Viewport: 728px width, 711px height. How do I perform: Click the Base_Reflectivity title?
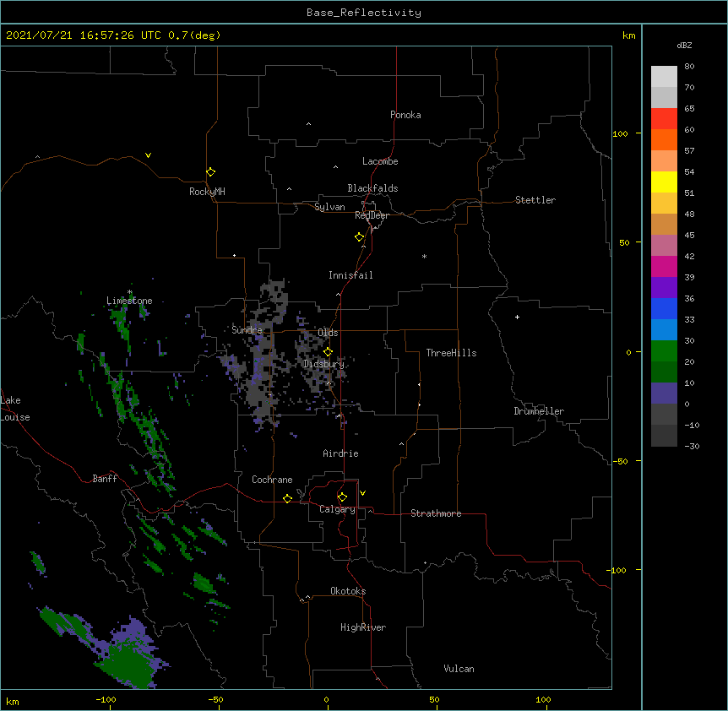[x=364, y=13]
